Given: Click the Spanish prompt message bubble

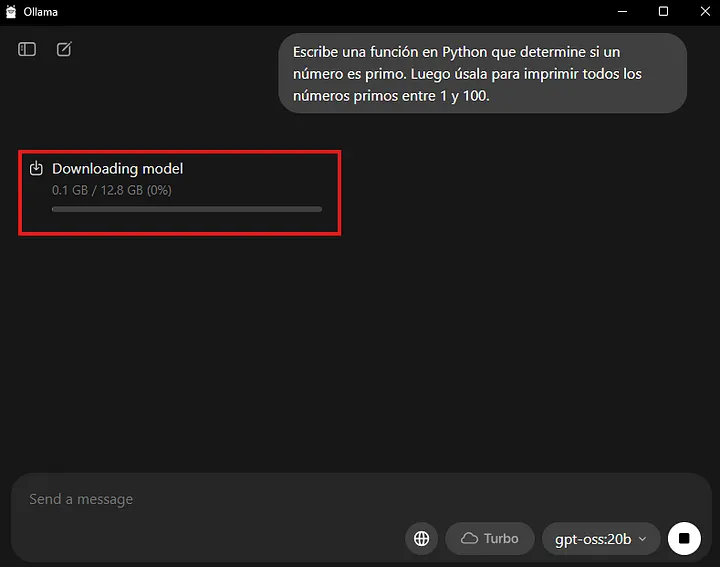Looking at the screenshot, I should click(483, 73).
